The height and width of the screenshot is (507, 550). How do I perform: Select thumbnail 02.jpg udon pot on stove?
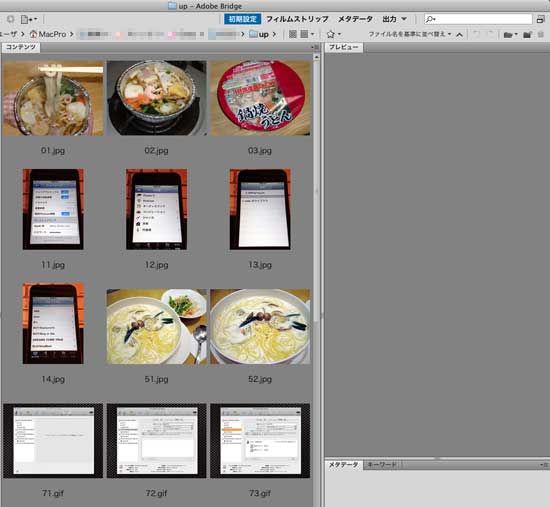[x=156, y=98]
